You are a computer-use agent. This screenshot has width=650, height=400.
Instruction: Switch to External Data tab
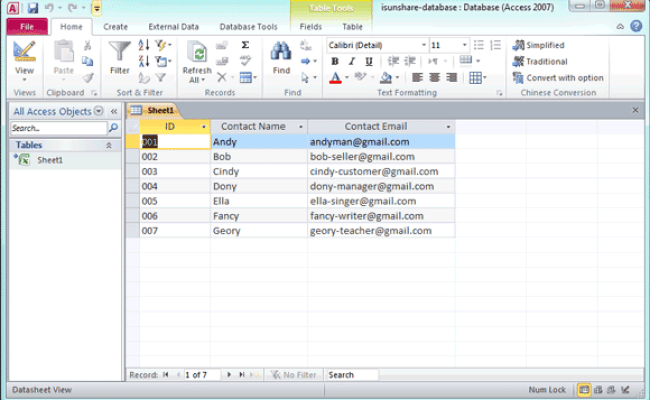pos(173,27)
